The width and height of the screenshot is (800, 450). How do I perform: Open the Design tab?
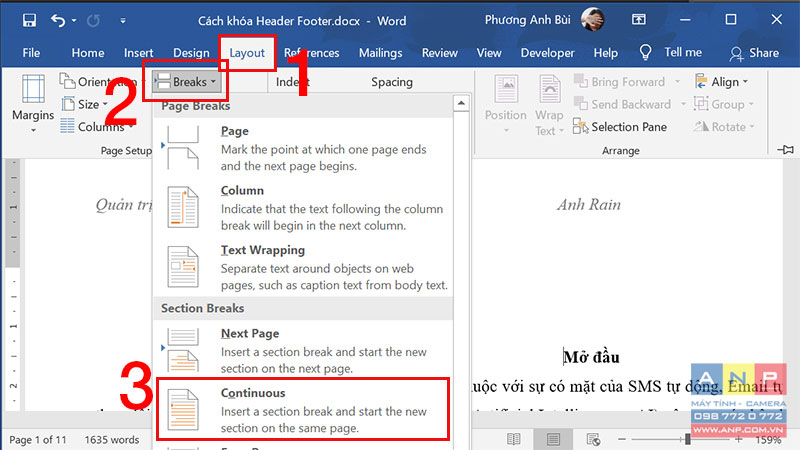[x=191, y=53]
